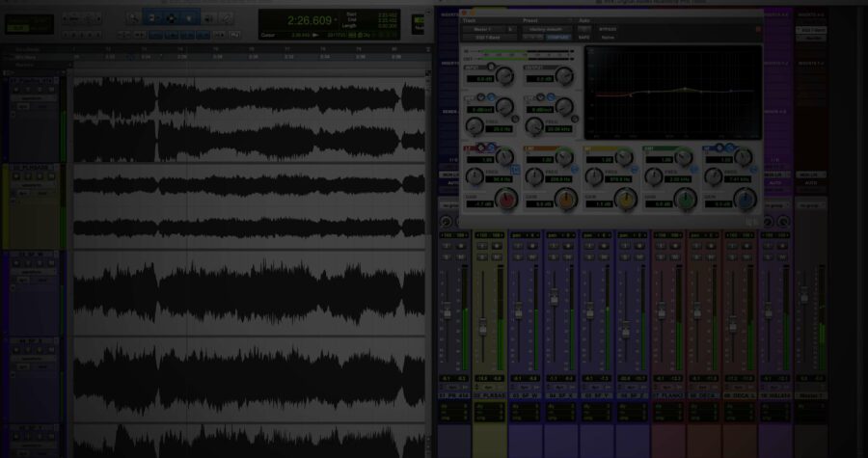Click the Compare button in the plug-in header
This screenshot has height=458, width=868.
558,38
